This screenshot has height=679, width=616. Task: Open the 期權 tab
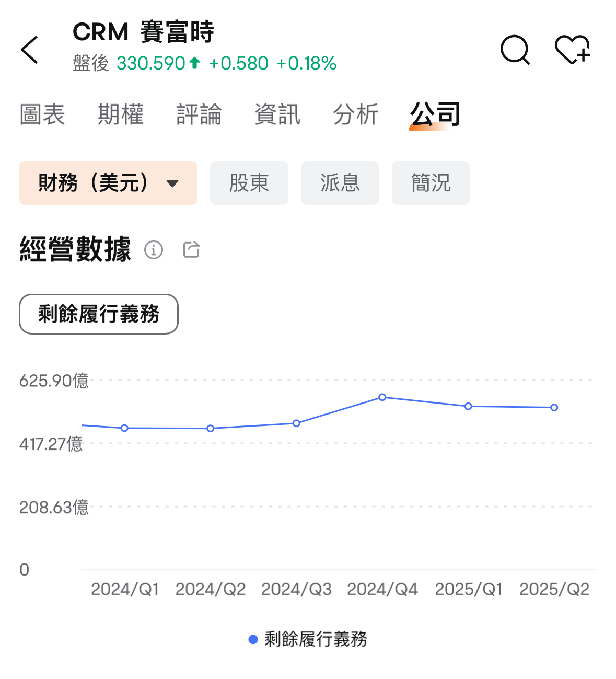(x=121, y=114)
